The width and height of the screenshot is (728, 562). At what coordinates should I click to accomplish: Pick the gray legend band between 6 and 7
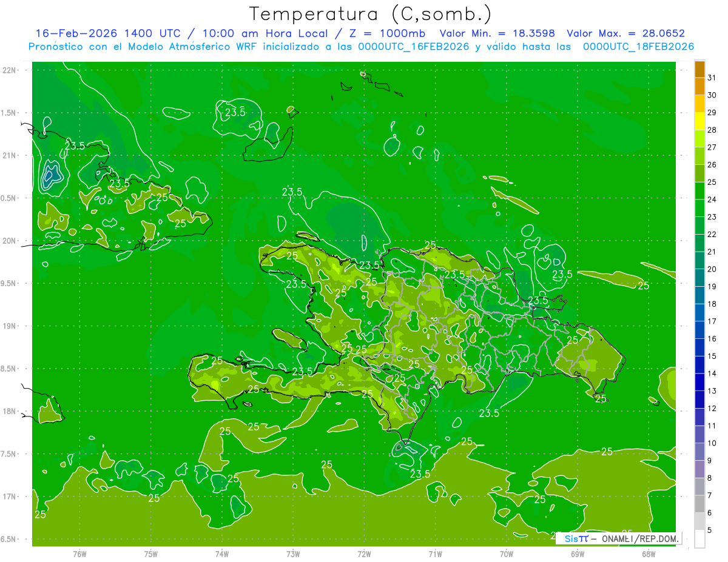(700, 504)
